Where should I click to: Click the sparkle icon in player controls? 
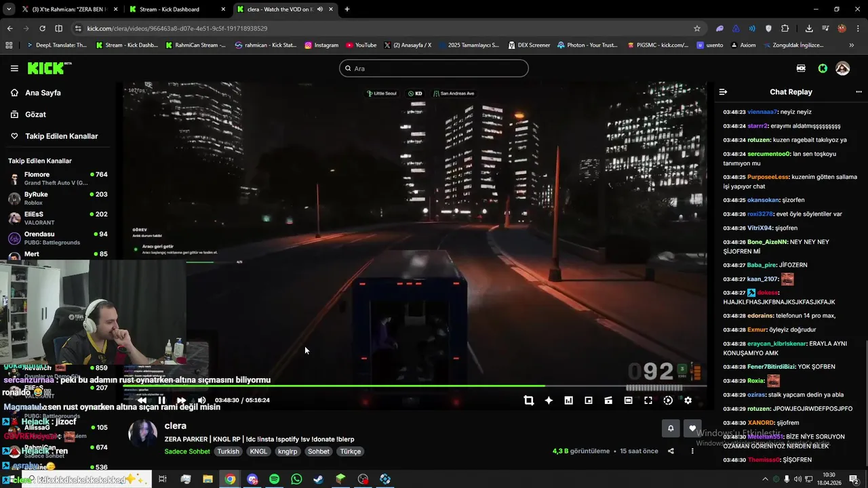(549, 401)
